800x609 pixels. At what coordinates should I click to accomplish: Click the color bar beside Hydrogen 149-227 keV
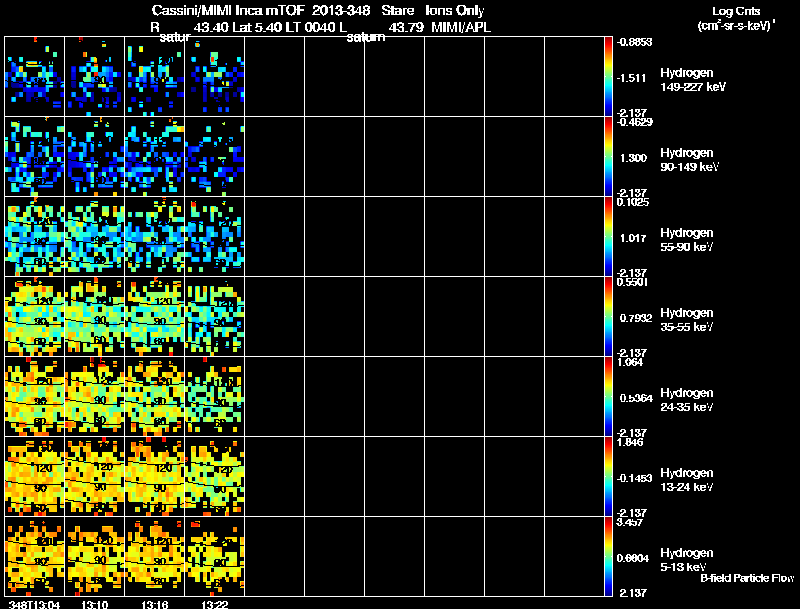tap(608, 77)
